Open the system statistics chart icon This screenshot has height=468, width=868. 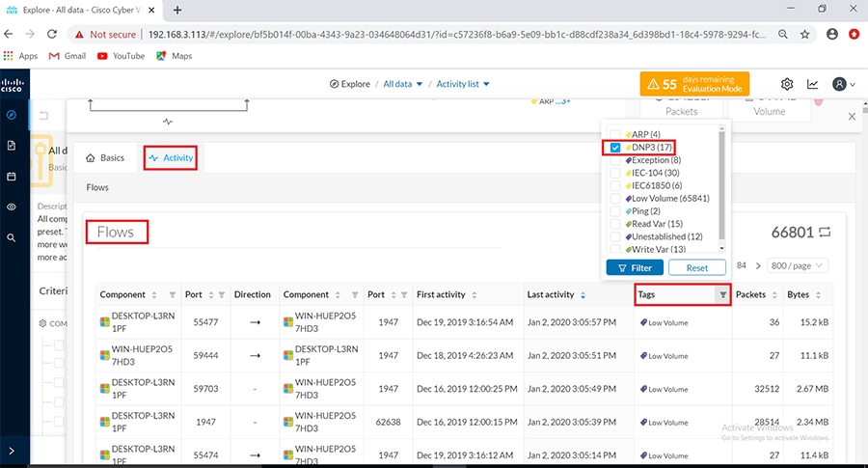coord(812,84)
